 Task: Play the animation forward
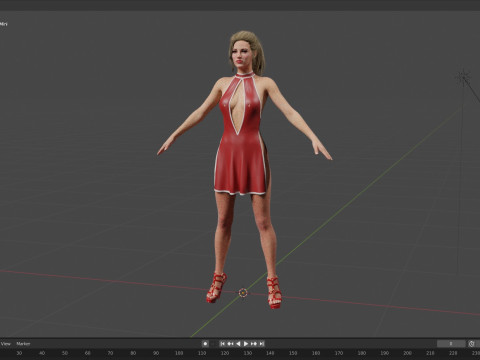pyautogui.click(x=246, y=344)
